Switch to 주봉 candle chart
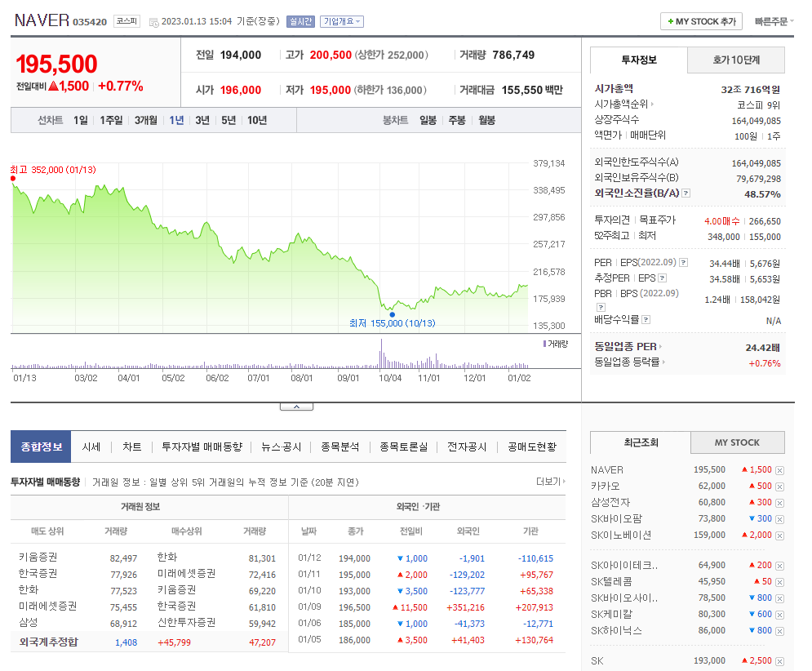Viewport: 812px width, 671px height. tap(457, 120)
